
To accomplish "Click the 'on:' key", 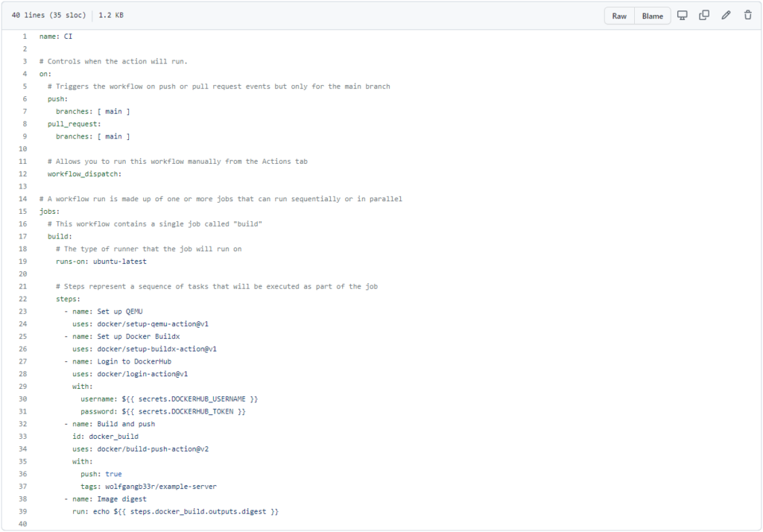I will click(45, 74).
